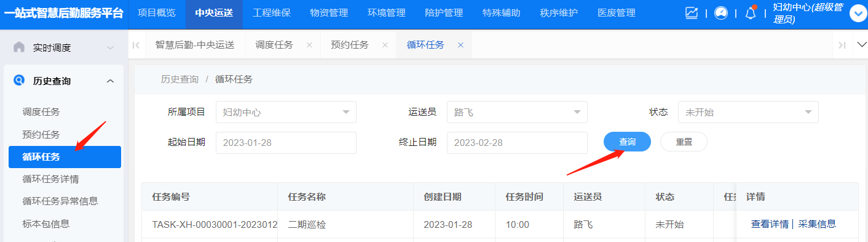Open the 物资管理 top menu
Image resolution: width=868 pixels, height=242 pixels.
[x=329, y=13]
